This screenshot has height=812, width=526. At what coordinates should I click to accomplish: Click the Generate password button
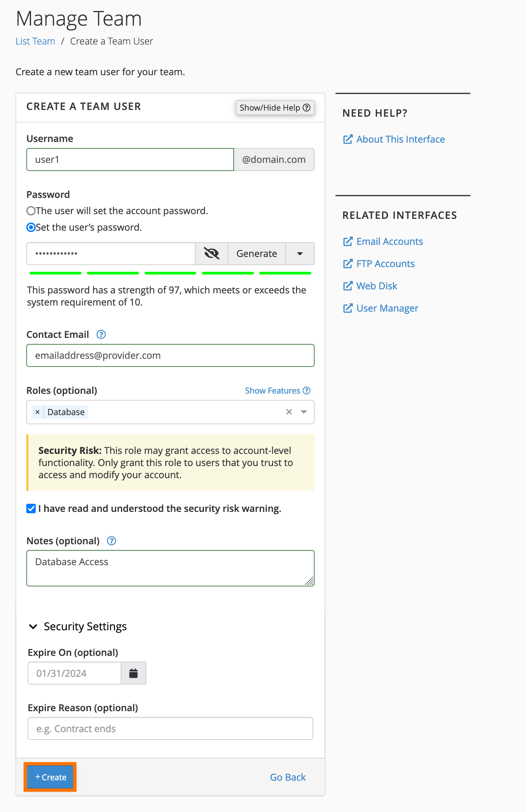point(257,254)
